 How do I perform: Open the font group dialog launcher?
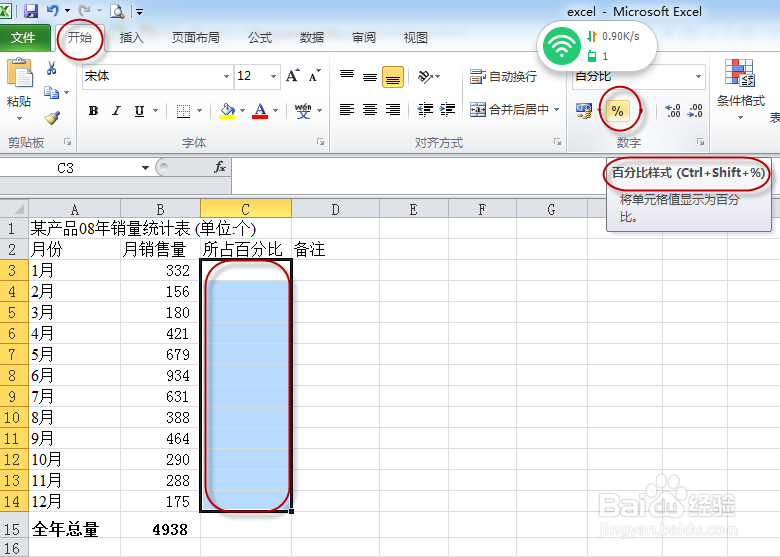[x=320, y=142]
